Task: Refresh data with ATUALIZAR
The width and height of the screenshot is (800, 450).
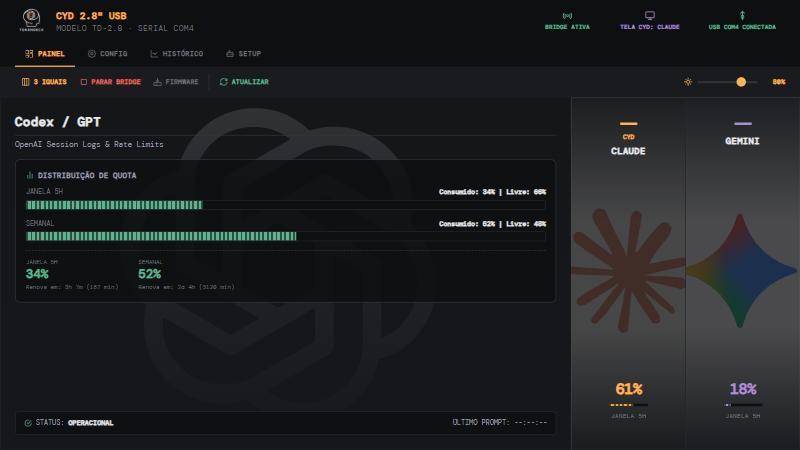Action: point(244,82)
